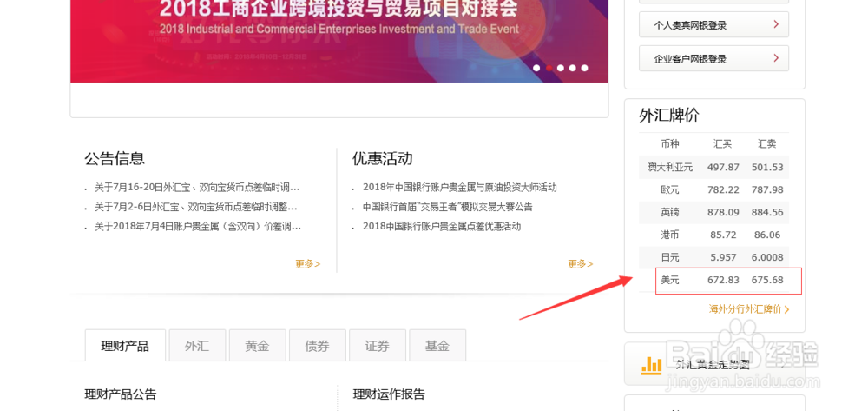Click arrow beside 个人贵宾网银登录
The image size is (868, 411).
point(776,24)
